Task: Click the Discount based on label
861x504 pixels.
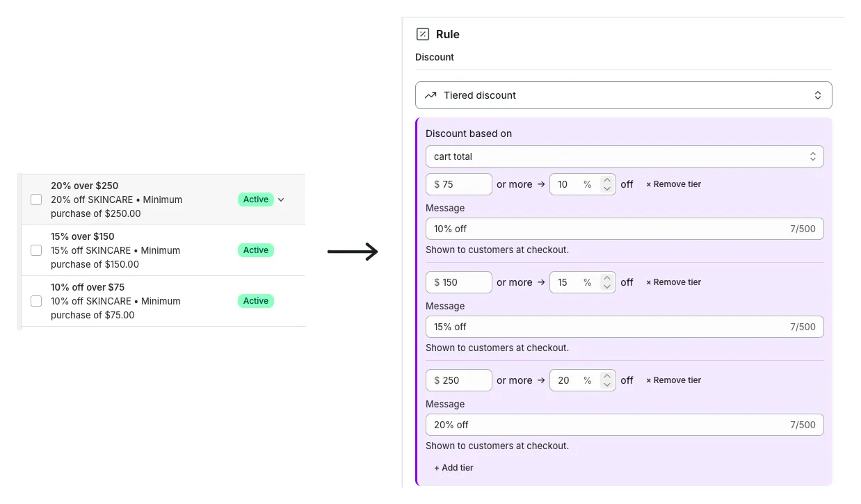Action: 469,133
